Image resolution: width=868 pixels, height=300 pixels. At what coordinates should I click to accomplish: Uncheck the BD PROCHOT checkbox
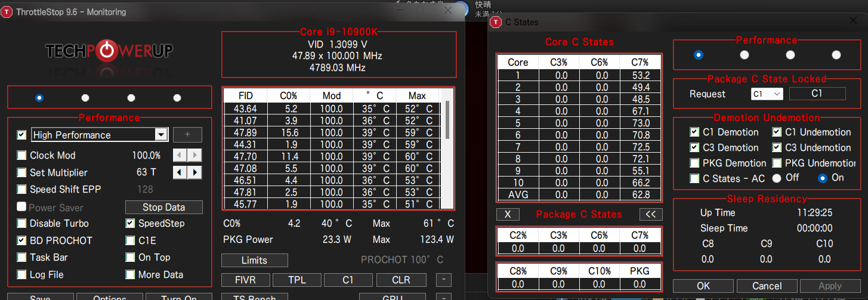pyautogui.click(x=22, y=240)
